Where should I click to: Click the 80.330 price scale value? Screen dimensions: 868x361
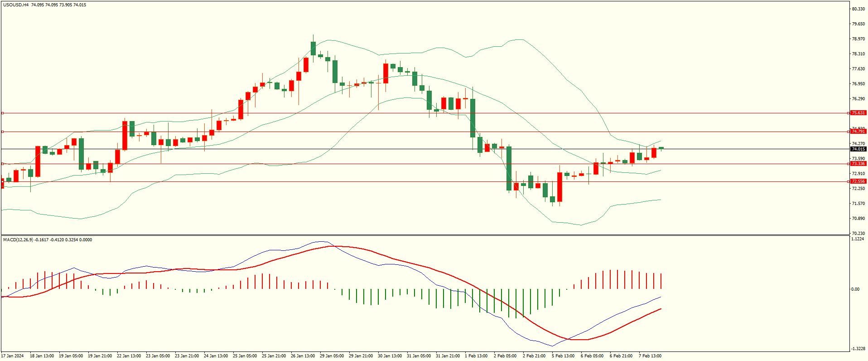(858, 9)
